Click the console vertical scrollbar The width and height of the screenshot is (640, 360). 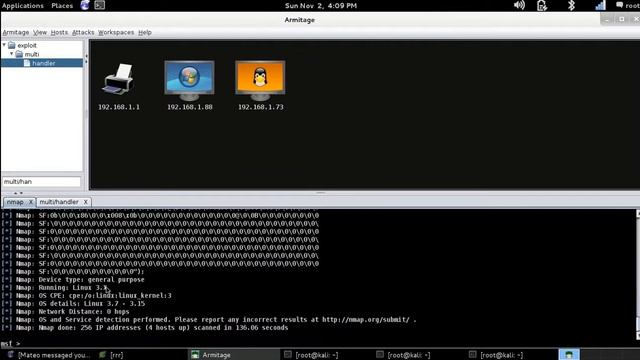(638, 276)
